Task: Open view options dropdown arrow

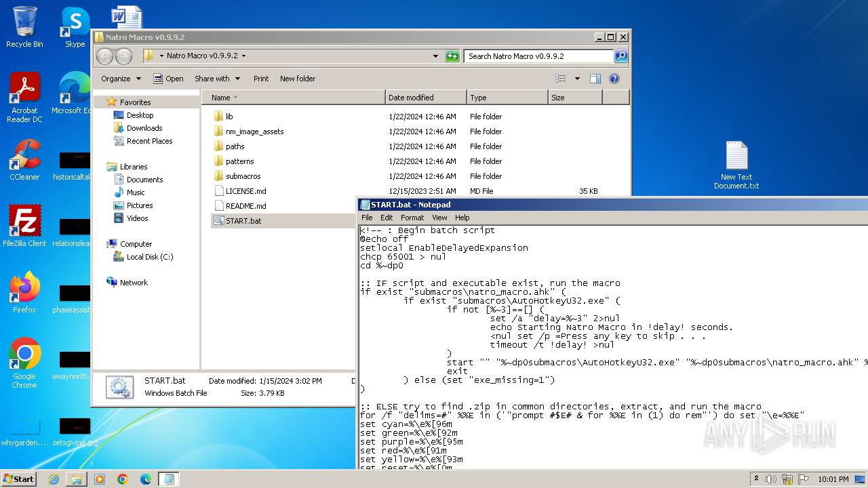Action: [577, 79]
